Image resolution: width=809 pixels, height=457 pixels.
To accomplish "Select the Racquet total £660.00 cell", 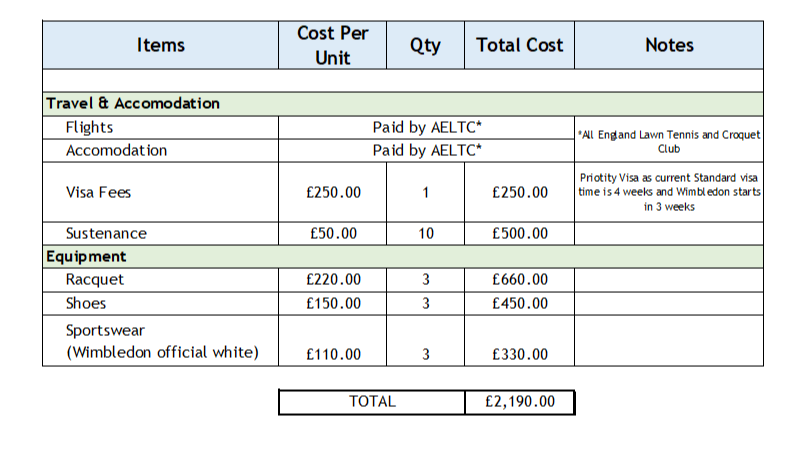I will point(519,280).
